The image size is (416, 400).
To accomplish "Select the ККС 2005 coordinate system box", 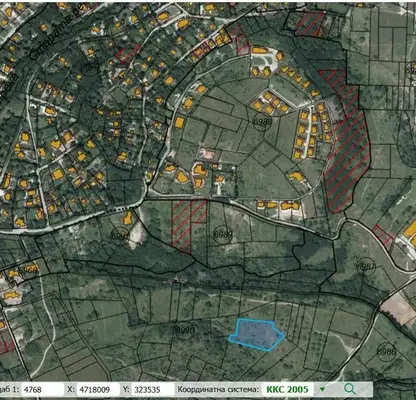I will (x=287, y=389).
